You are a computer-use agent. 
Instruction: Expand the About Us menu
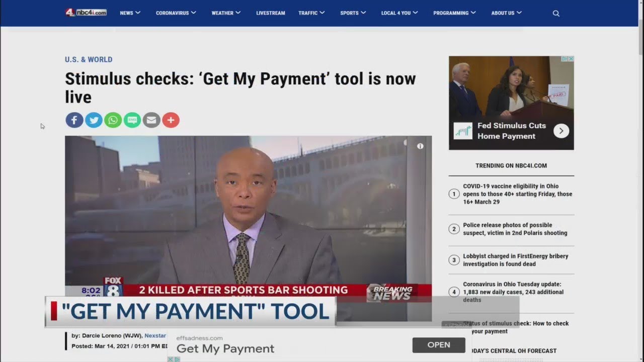[x=506, y=13]
